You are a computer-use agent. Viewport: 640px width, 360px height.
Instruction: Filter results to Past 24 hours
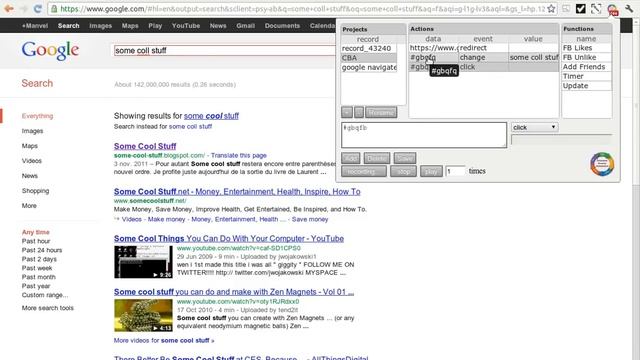[x=42, y=250]
